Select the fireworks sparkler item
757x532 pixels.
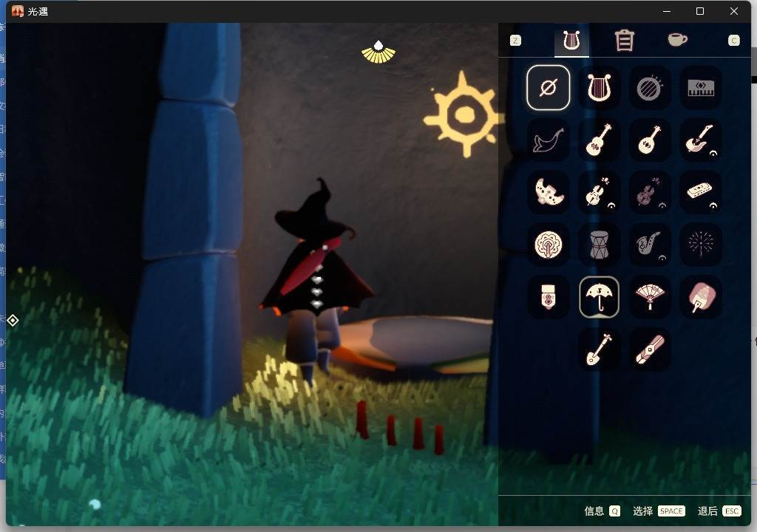[700, 244]
